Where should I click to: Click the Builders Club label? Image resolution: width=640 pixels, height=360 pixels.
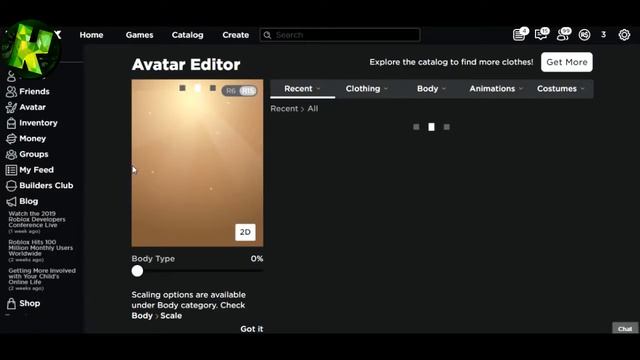coord(46,186)
